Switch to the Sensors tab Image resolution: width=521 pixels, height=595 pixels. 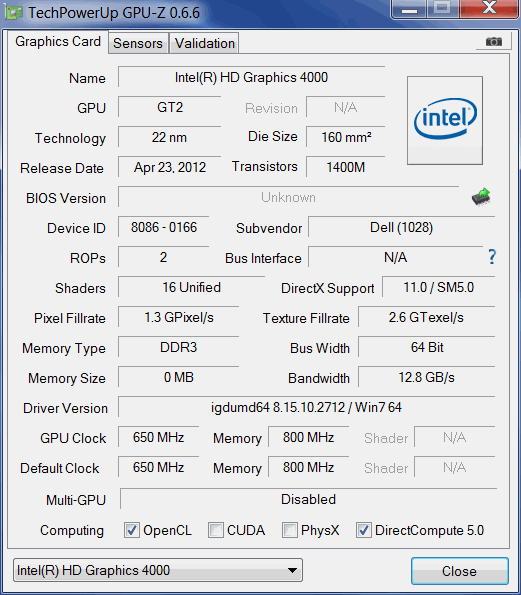tap(138, 43)
